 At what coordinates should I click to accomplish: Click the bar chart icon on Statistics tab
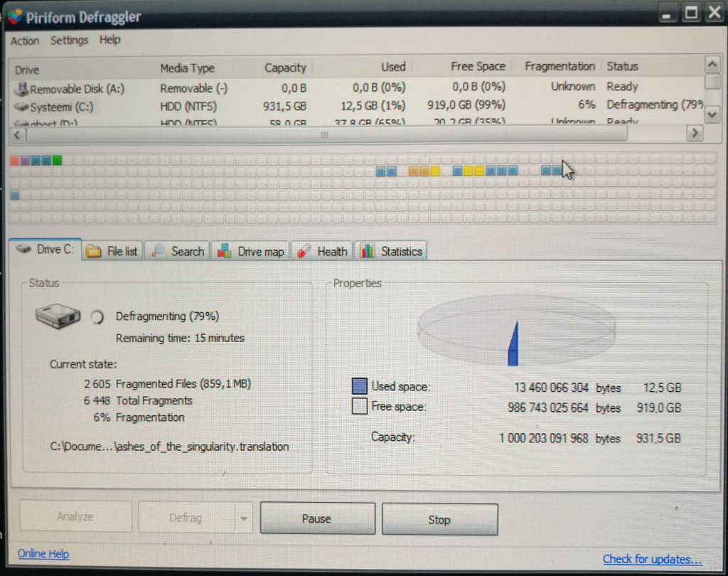coord(368,251)
